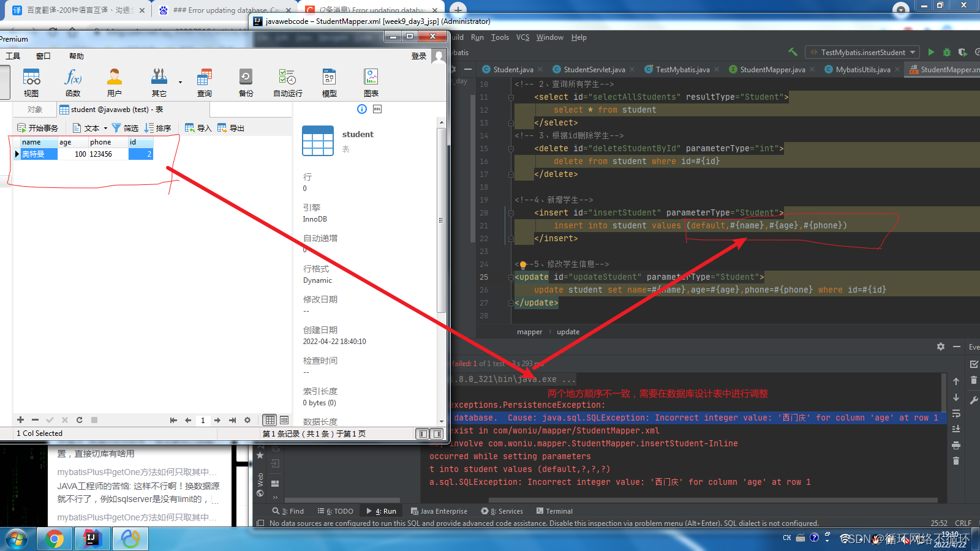980x551 pixels.
Task: Run the TestMybatis.insertStudent configuration
Action: pyautogui.click(x=932, y=52)
